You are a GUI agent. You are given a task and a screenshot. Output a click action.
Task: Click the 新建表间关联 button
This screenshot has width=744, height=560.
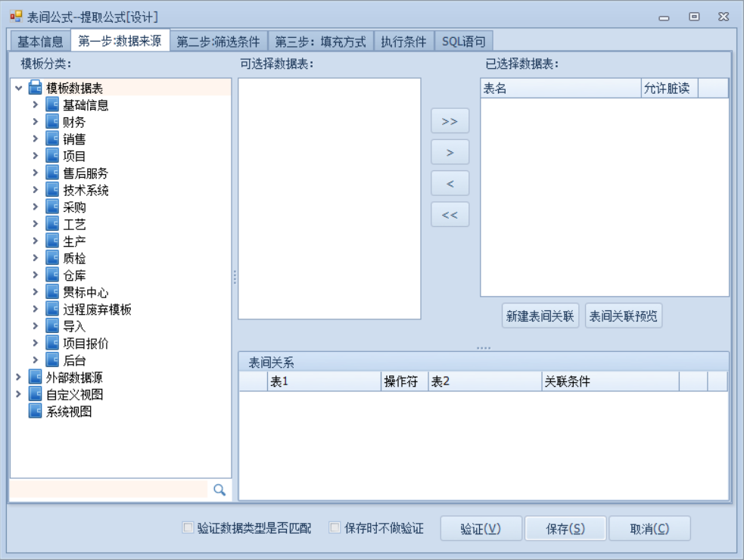pyautogui.click(x=540, y=318)
